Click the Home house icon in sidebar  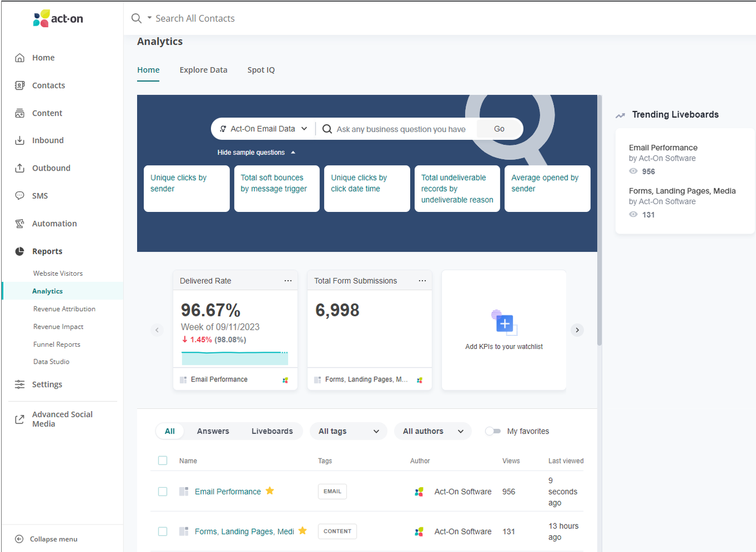click(20, 58)
